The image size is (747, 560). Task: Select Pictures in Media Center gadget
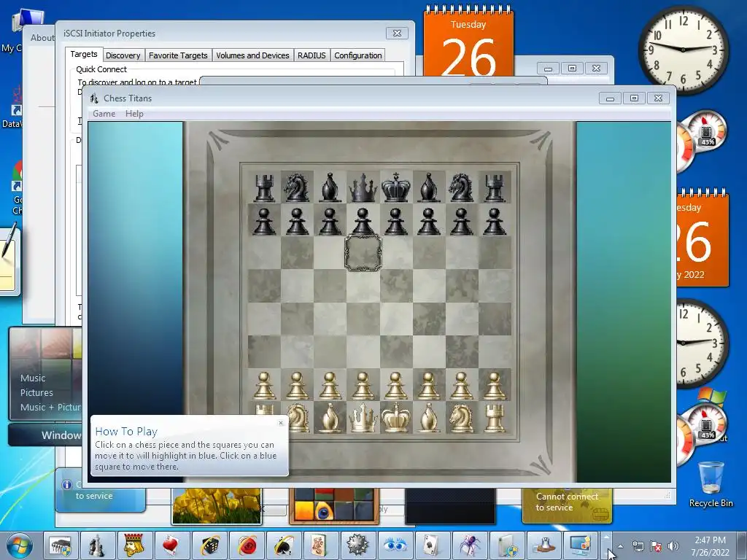(x=36, y=393)
